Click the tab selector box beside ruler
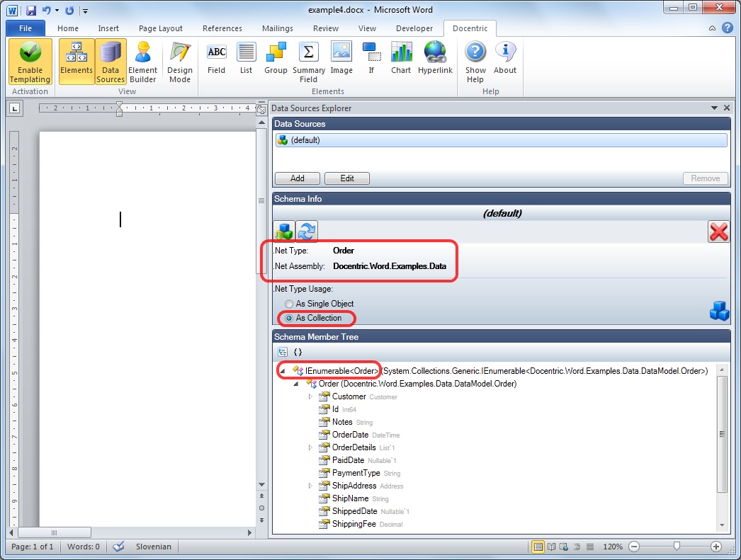The width and height of the screenshot is (741, 560). tap(15, 108)
